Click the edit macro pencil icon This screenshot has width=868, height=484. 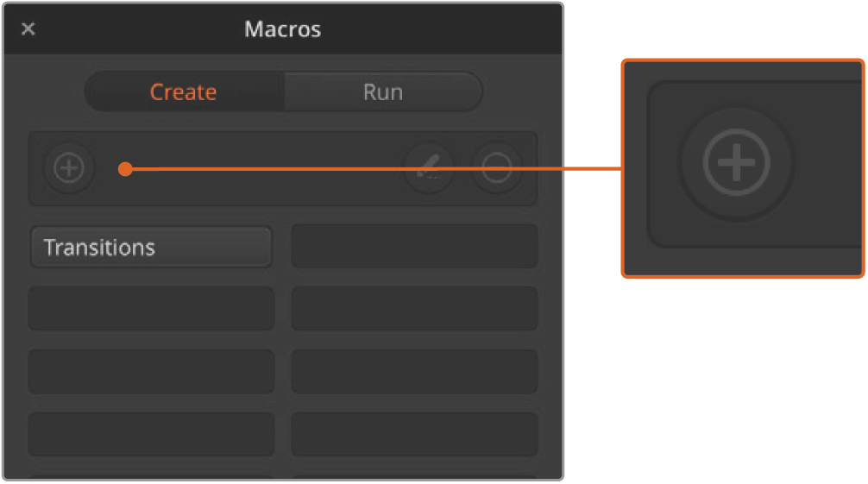coord(430,169)
